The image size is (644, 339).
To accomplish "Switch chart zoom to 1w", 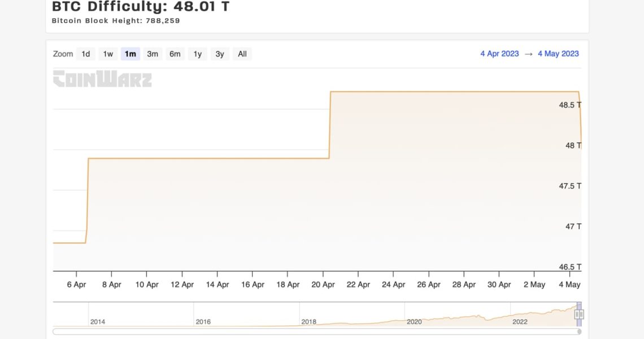I will pyautogui.click(x=108, y=54).
